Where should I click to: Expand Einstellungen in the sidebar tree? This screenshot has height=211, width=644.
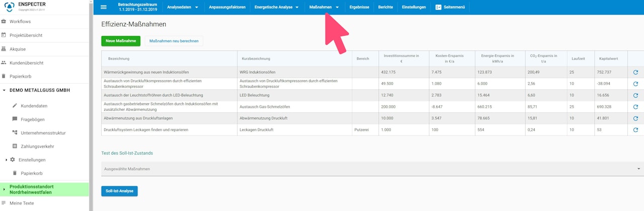point(7,160)
